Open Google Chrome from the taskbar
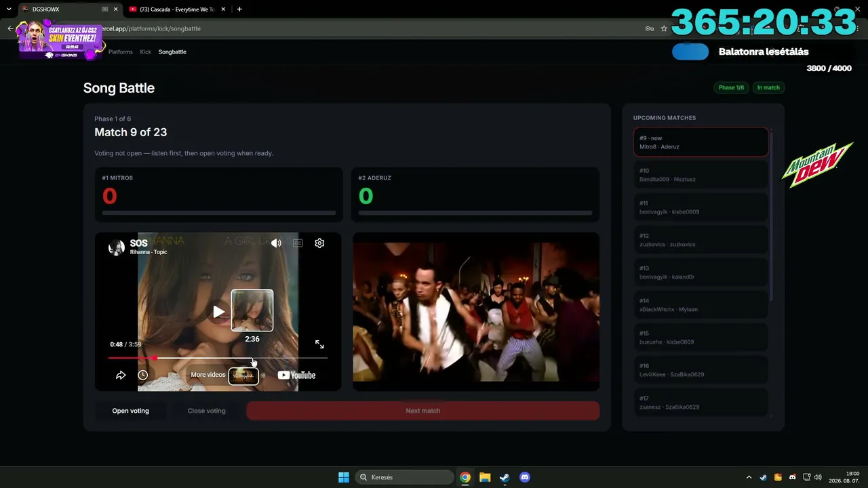Screen dimensions: 868x488 [x=465, y=477]
